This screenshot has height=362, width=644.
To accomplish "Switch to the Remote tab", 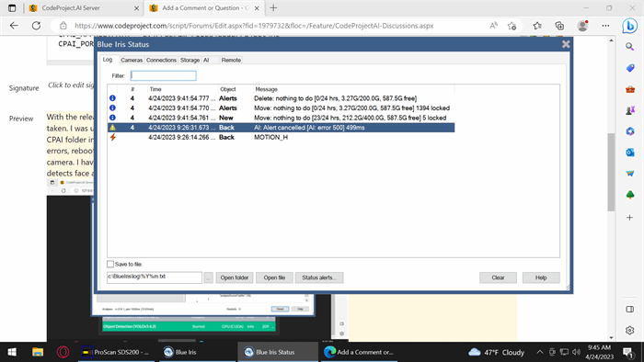I will (x=231, y=60).
